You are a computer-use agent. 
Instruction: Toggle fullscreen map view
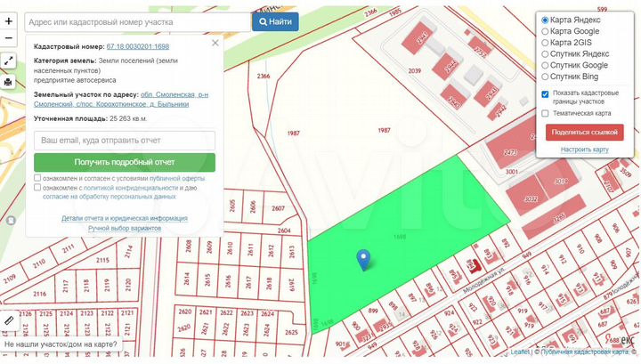click(x=9, y=61)
